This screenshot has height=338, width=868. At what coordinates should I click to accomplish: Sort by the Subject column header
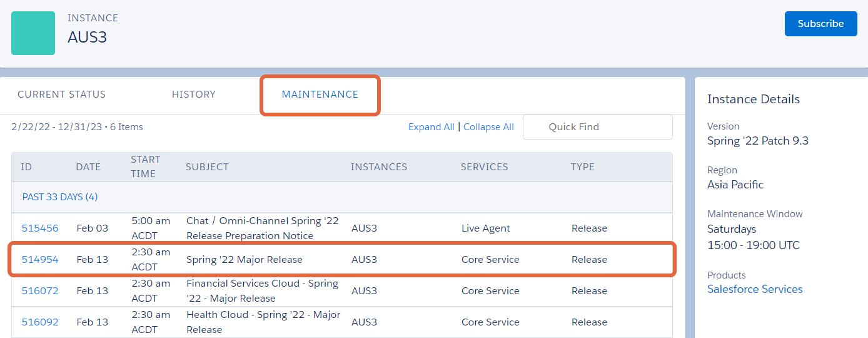[x=207, y=167]
